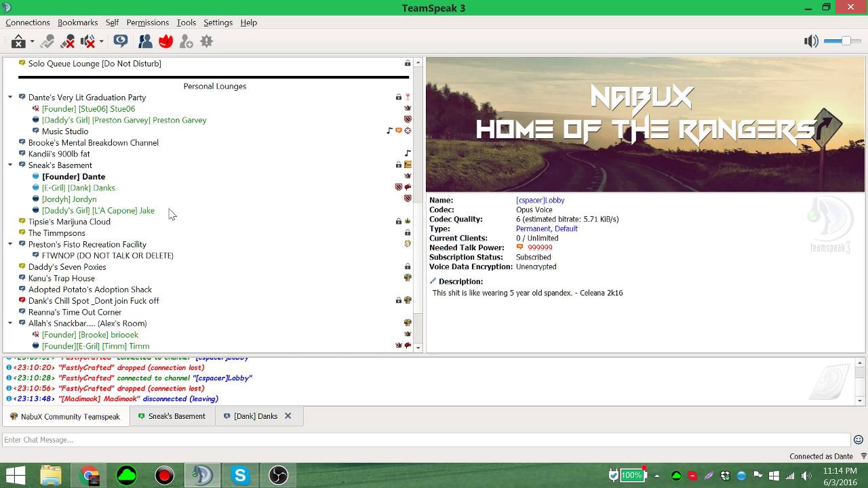
Task: Click the gray gear alert toolbar icon
Action: point(207,41)
